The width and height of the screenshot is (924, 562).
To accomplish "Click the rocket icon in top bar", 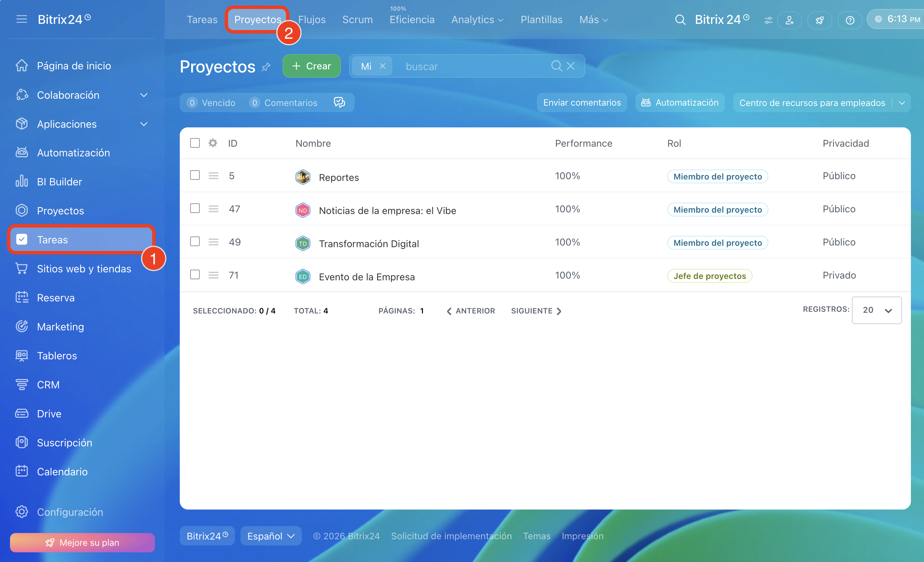I will click(x=820, y=20).
